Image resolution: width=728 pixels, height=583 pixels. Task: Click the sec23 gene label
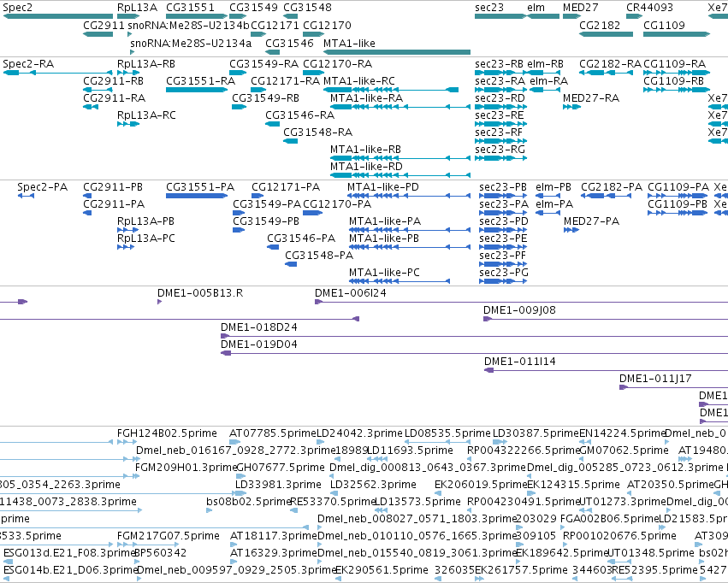488,8
